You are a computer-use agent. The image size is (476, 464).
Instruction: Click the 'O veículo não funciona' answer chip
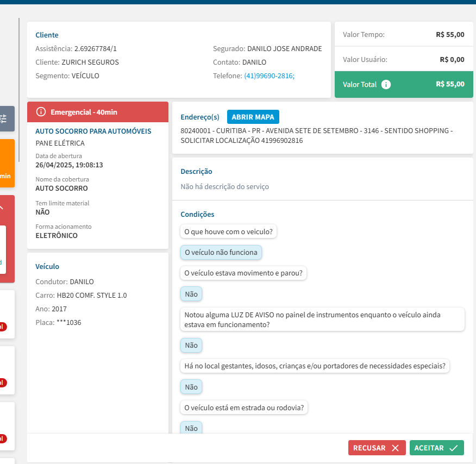pos(221,253)
